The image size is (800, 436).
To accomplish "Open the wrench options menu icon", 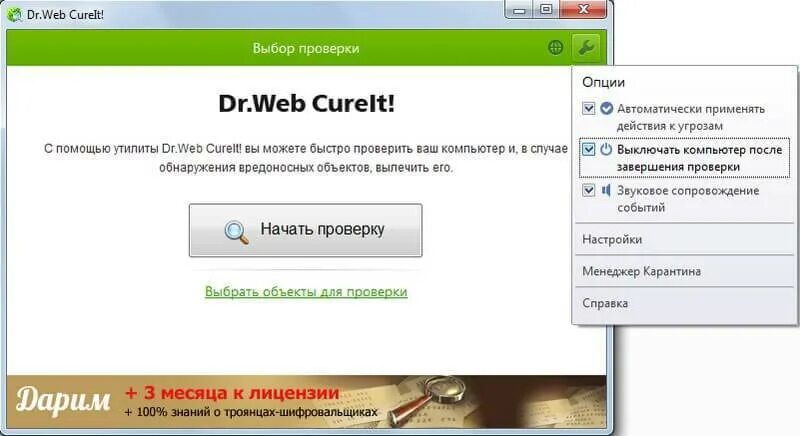I will pyautogui.click(x=586, y=48).
